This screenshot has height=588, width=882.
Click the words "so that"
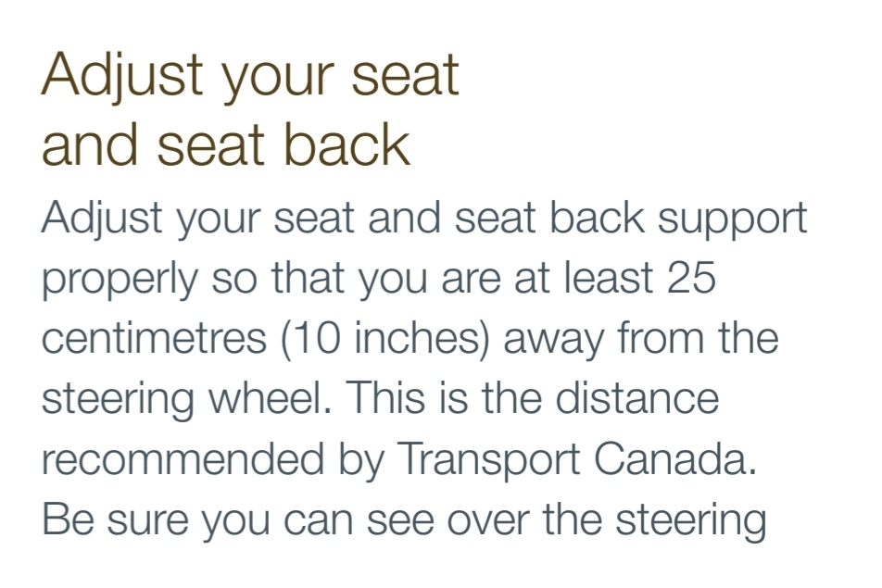tap(278, 278)
